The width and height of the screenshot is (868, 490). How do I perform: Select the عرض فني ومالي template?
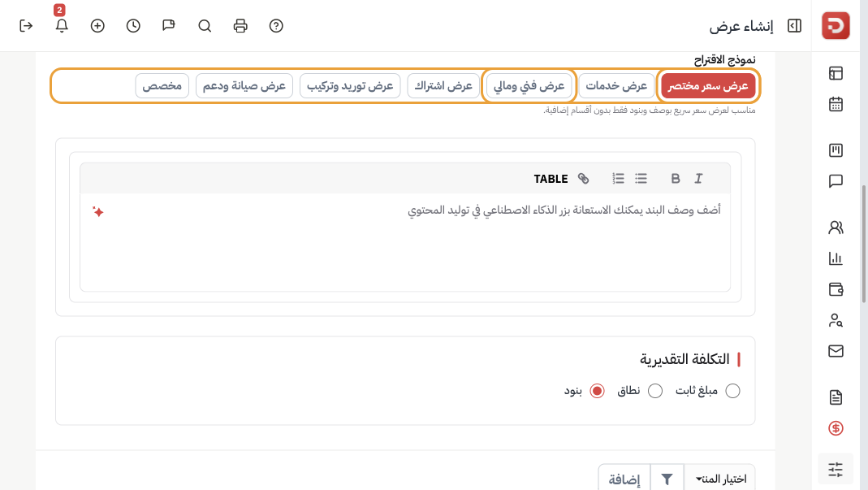pos(529,86)
